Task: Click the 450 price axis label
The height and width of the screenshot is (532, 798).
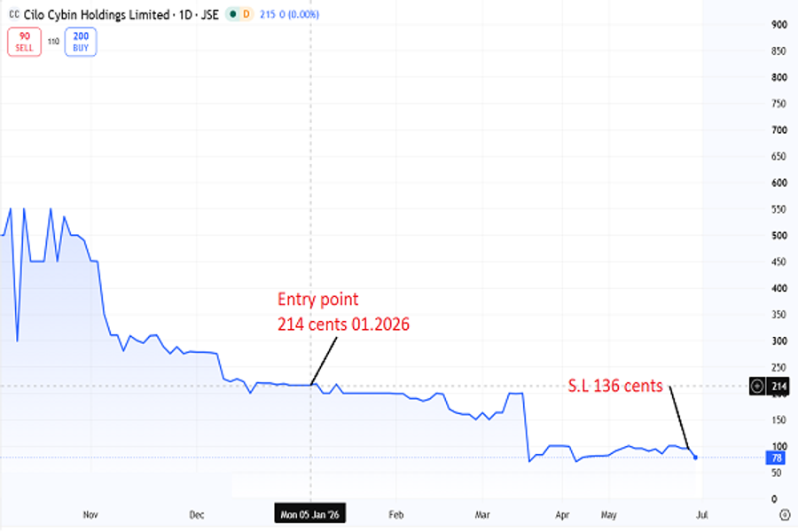Action: (778, 262)
